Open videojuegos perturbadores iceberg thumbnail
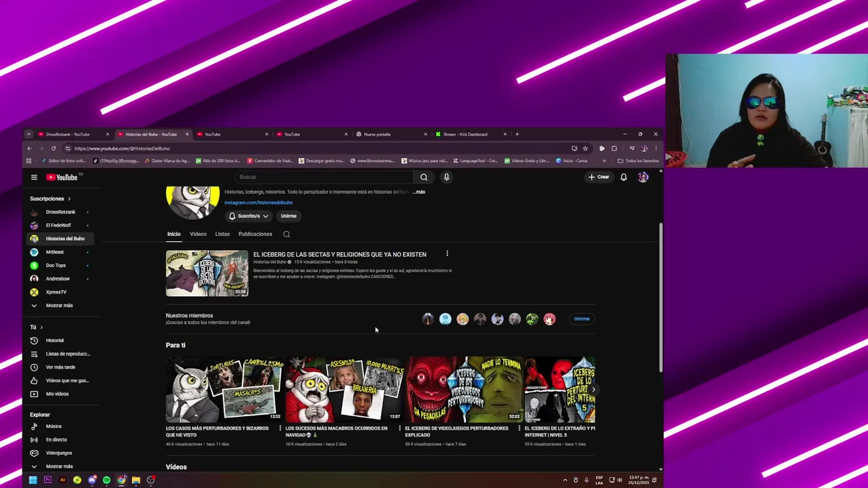The image size is (868, 488). [x=464, y=390]
